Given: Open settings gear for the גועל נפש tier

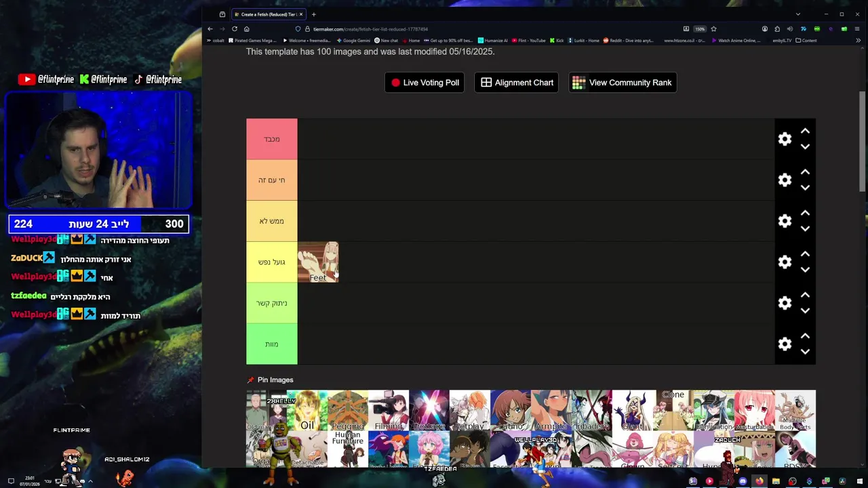Looking at the screenshot, I should click(785, 262).
